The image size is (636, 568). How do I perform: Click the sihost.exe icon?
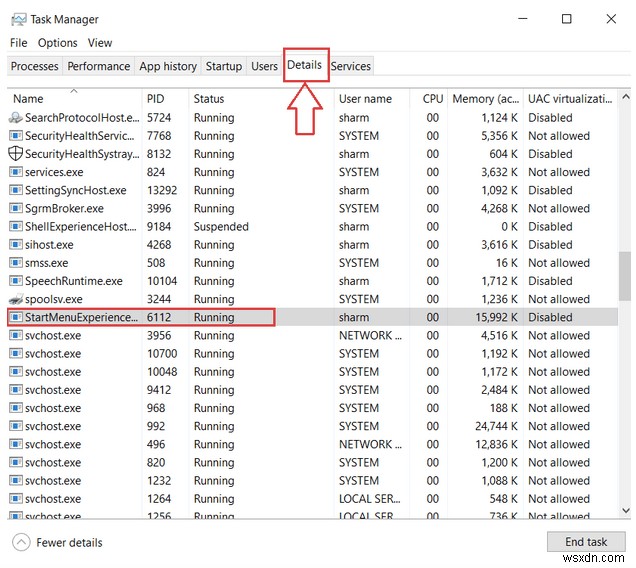pyautogui.click(x=15, y=245)
